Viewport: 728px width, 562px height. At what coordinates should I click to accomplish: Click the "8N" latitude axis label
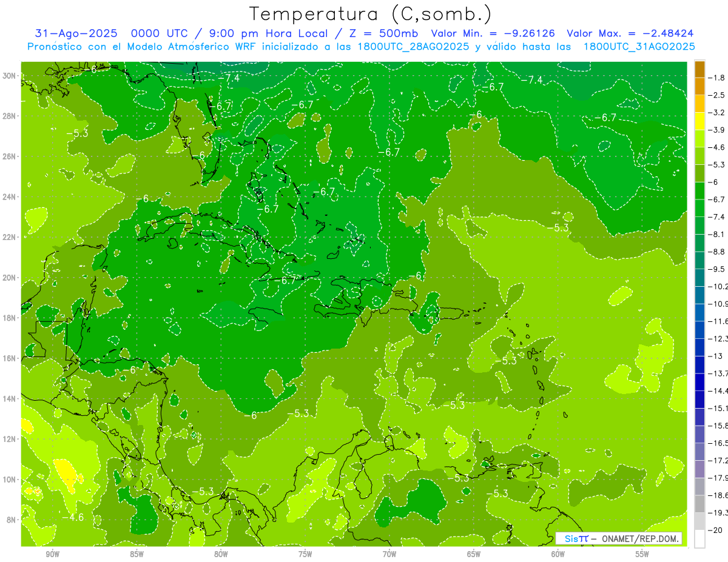(x=11, y=520)
